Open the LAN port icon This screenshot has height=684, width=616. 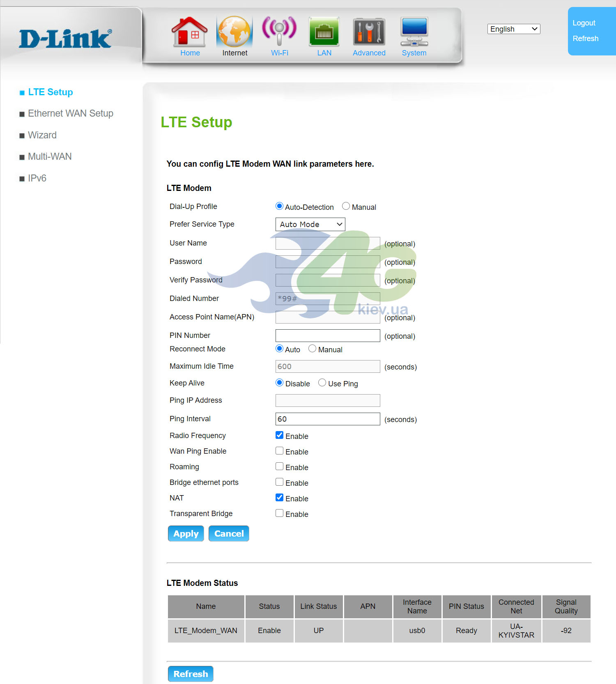point(324,32)
